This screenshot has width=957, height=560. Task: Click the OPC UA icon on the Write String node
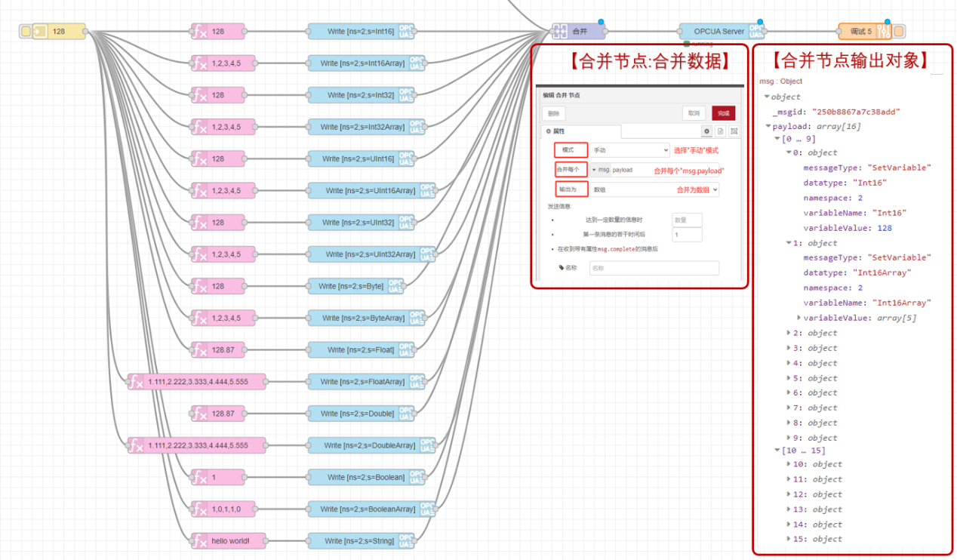tap(406, 541)
